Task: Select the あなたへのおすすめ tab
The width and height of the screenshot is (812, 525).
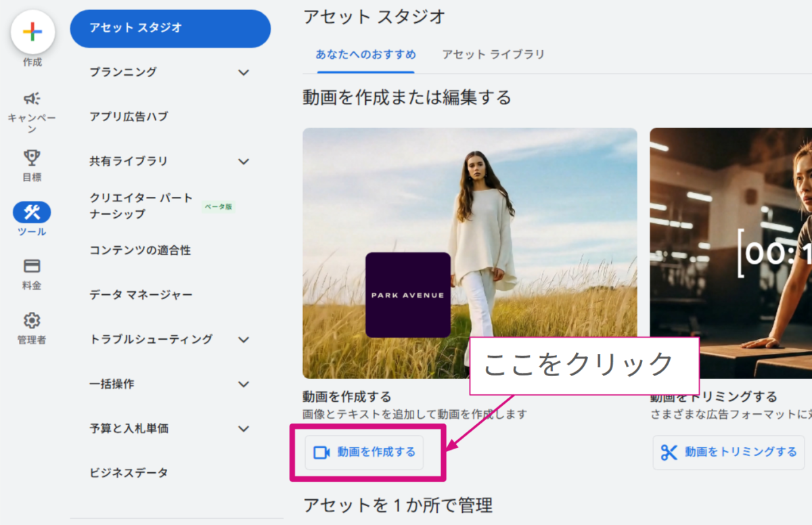Action: click(365, 54)
